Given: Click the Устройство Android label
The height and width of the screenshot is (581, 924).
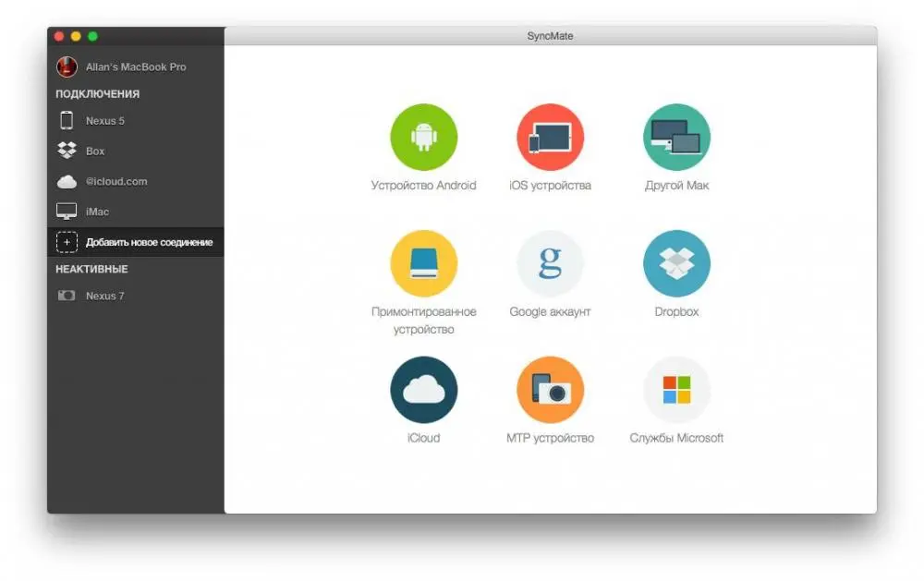Looking at the screenshot, I should 424,186.
